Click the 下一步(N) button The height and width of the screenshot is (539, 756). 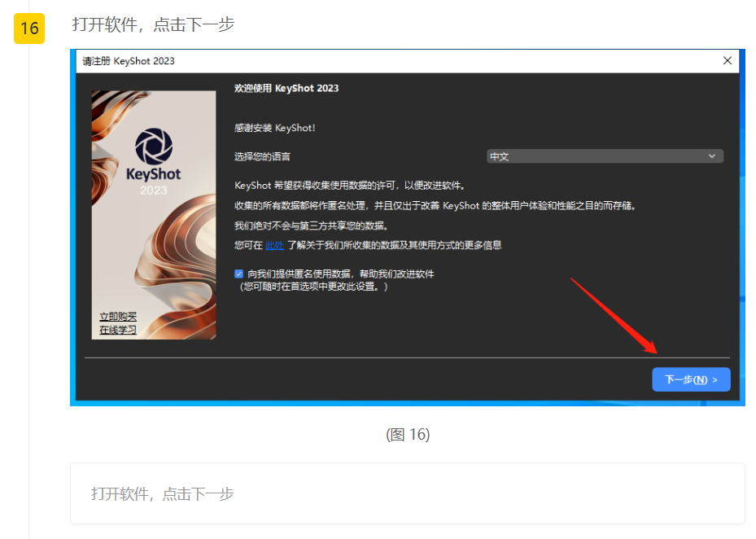pyautogui.click(x=691, y=379)
